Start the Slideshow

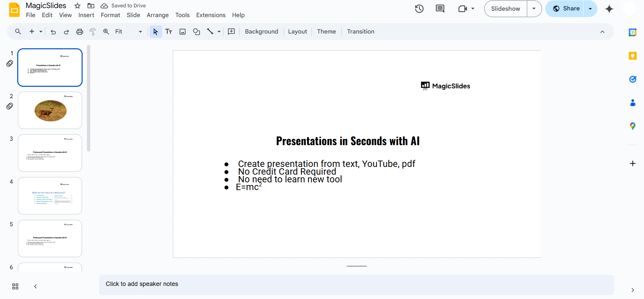click(x=506, y=9)
